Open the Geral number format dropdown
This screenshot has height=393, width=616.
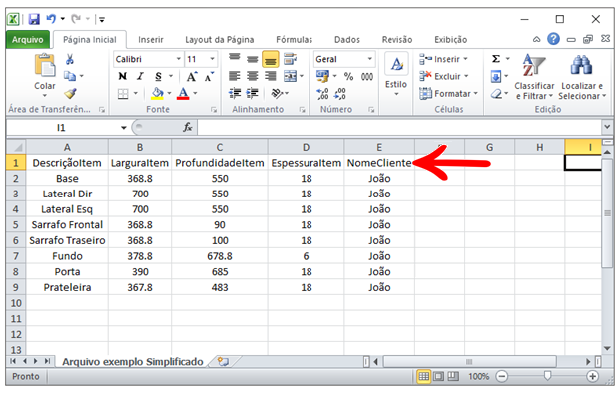pos(370,59)
